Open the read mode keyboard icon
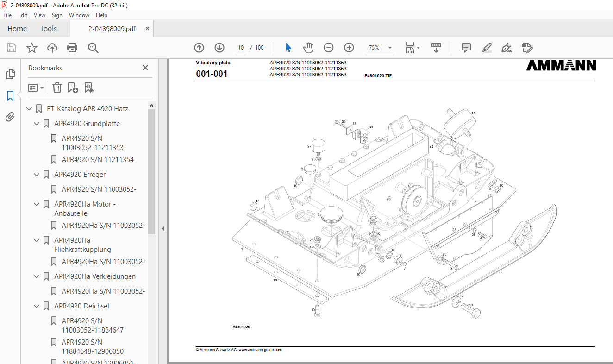The height and width of the screenshot is (364, 613). pyautogui.click(x=436, y=48)
